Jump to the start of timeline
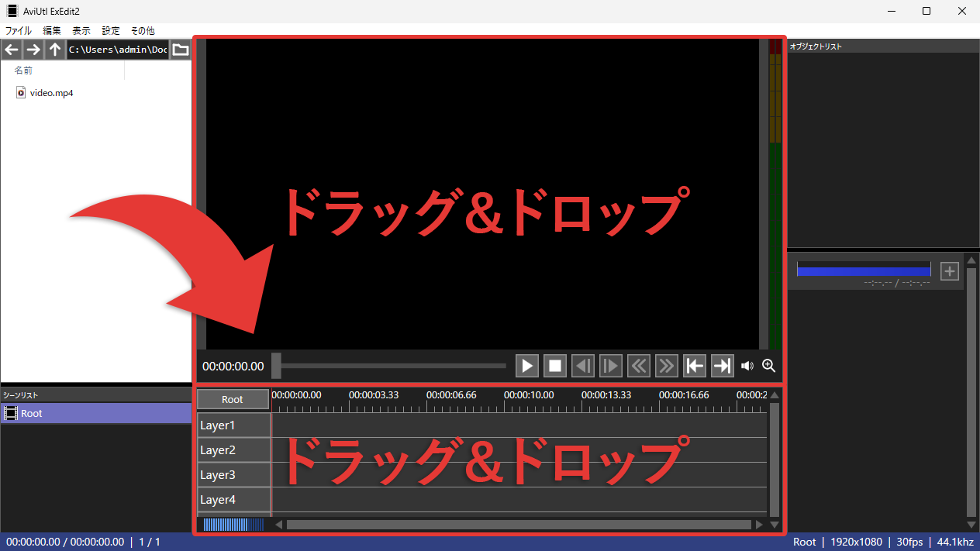 pyautogui.click(x=694, y=366)
